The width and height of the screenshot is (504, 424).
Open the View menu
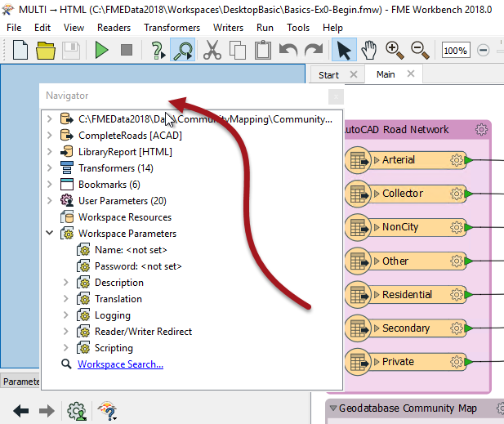click(x=74, y=28)
